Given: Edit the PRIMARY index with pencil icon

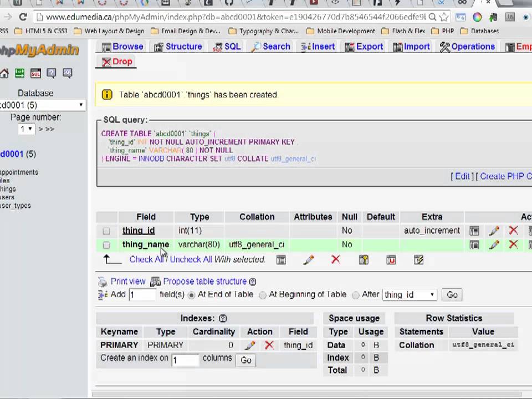Looking at the screenshot, I should click(x=250, y=345).
